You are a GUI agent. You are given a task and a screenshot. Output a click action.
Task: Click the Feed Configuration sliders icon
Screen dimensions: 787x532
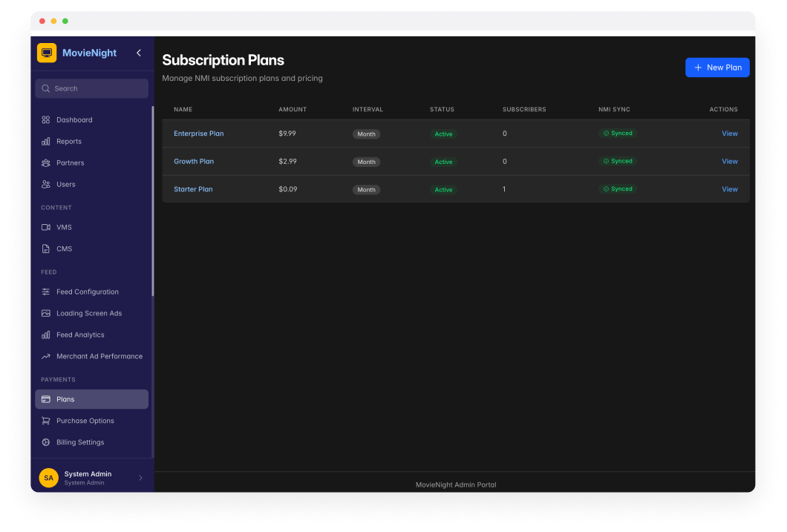[x=46, y=292]
